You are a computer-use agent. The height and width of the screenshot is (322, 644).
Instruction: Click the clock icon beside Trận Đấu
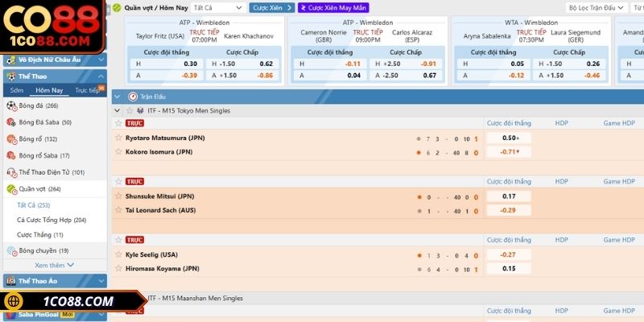(x=133, y=96)
